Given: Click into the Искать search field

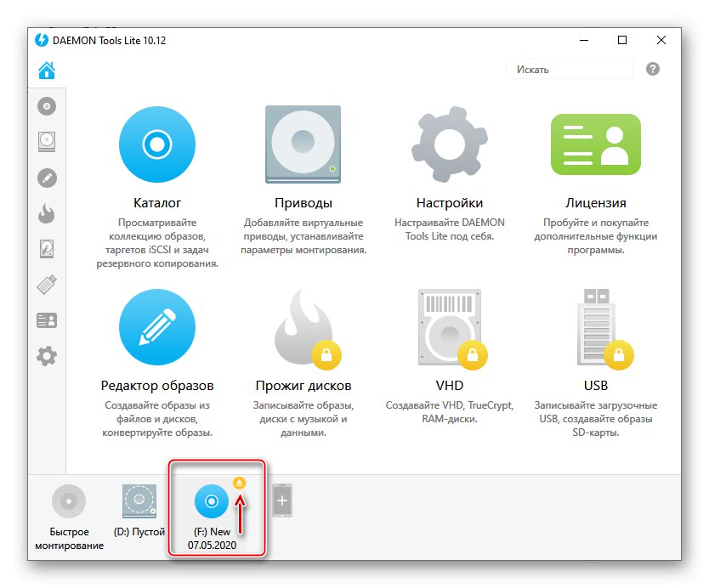Looking at the screenshot, I should [570, 69].
